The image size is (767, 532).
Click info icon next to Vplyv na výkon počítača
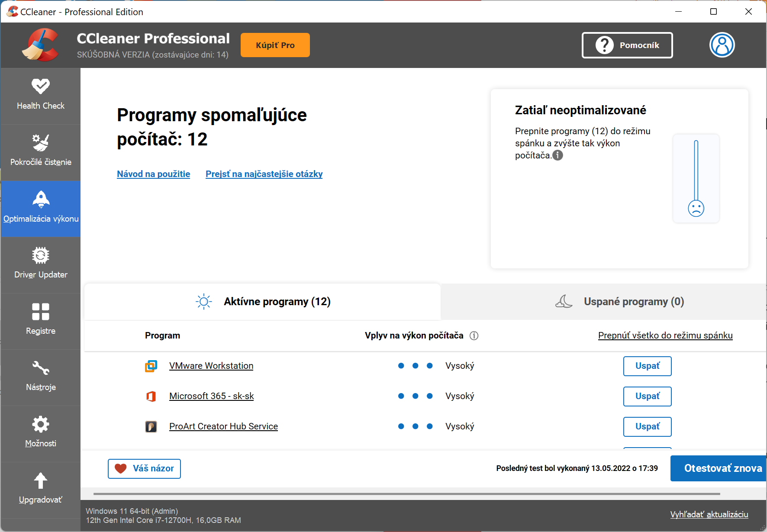tap(474, 336)
